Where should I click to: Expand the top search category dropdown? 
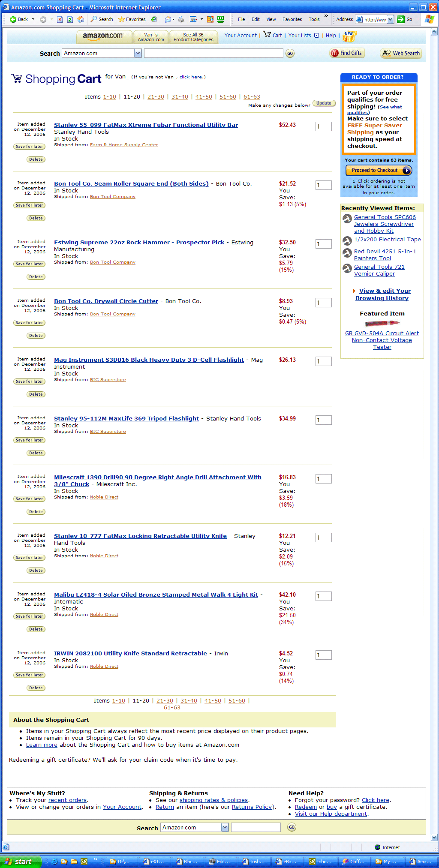(x=138, y=53)
